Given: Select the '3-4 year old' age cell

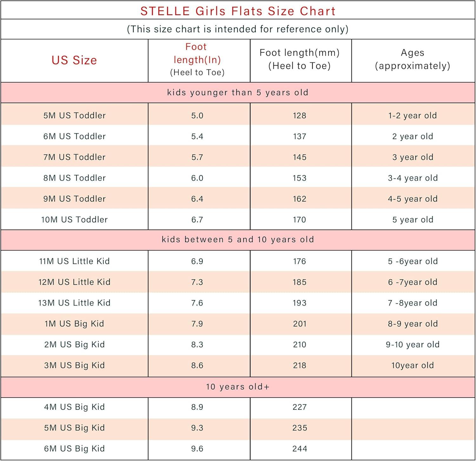Looking at the screenshot, I should 413,178.
